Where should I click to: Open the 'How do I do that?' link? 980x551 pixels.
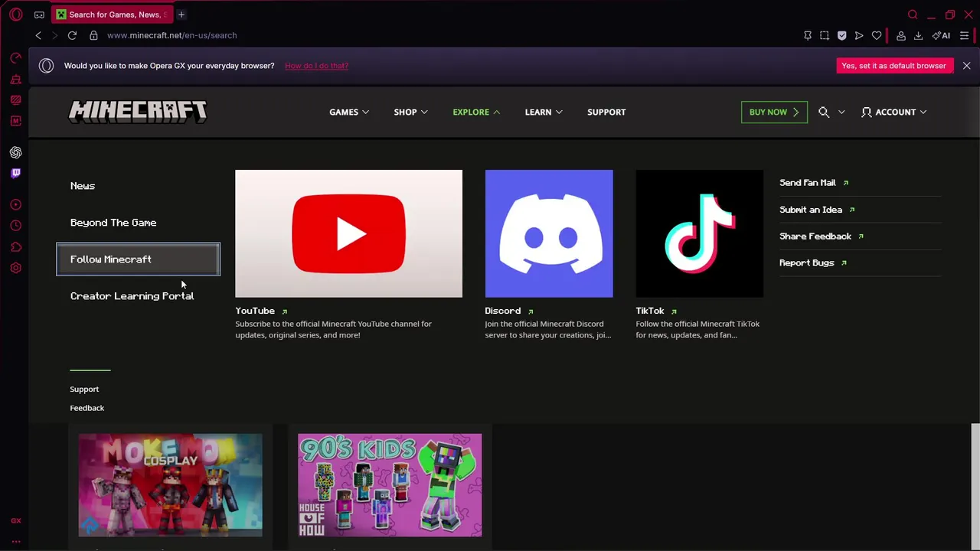point(316,66)
